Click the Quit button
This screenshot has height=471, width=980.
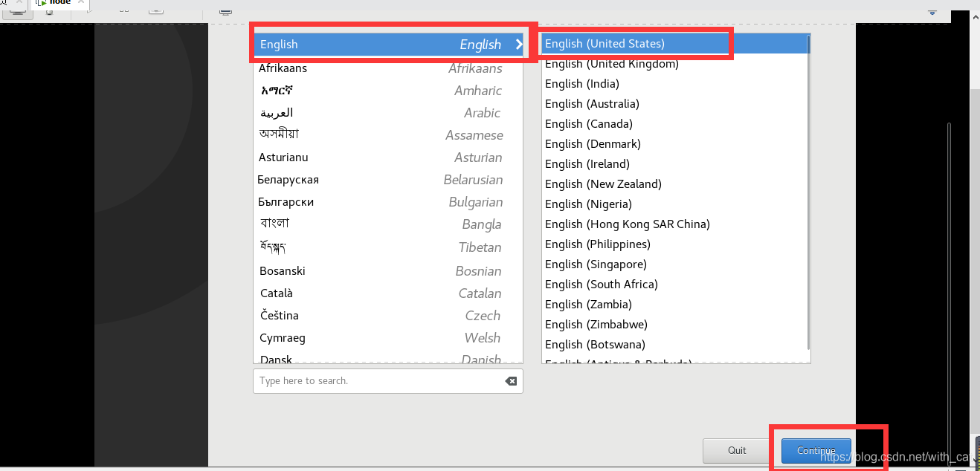tap(737, 450)
